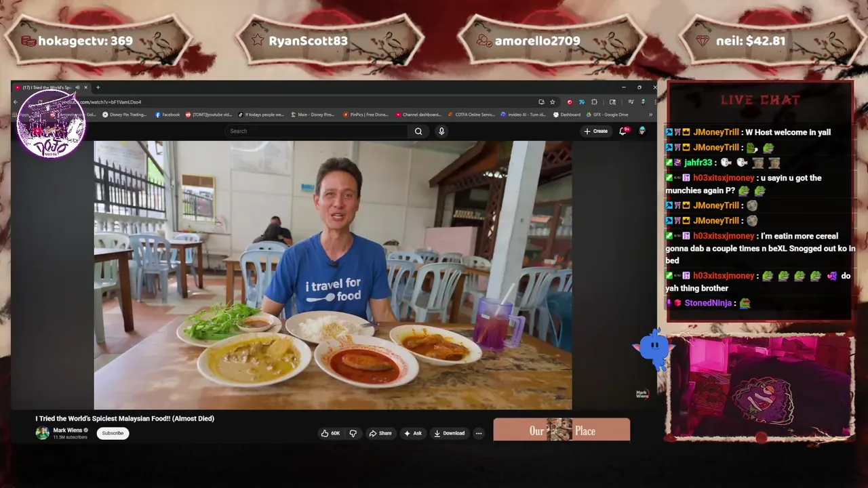Image resolution: width=868 pixels, height=488 pixels.
Task: Open the Dashboard bookmark
Action: point(567,115)
